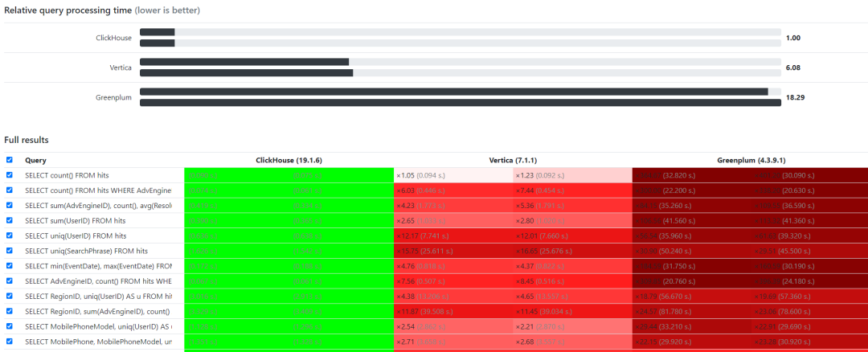Click Greenplum cell '×23.06 (78.600 s.)'
Screen dimensions: 868x352
pos(809,312)
